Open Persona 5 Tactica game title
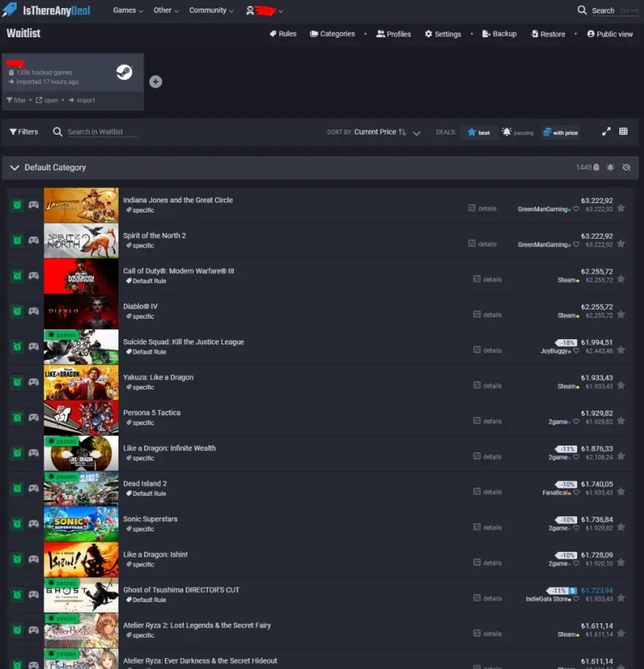 coord(152,413)
